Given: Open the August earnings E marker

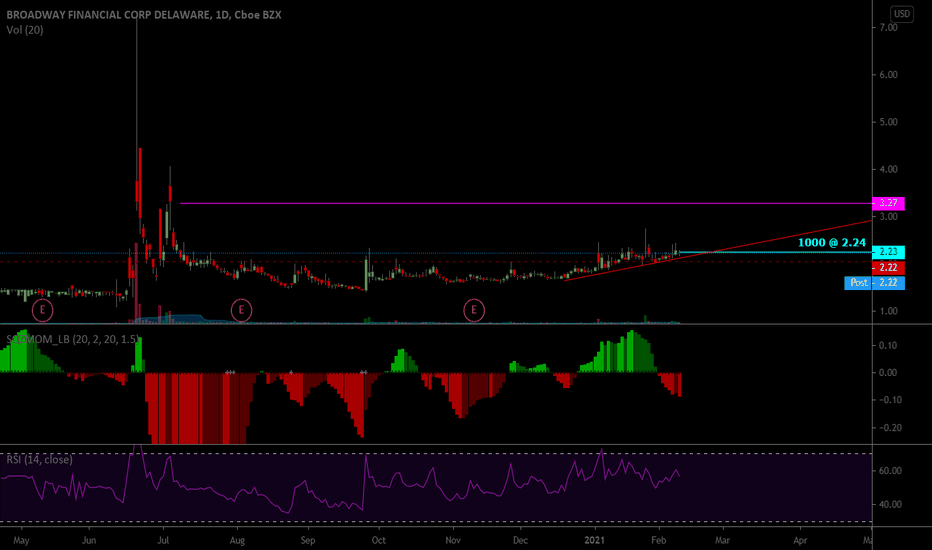Looking at the screenshot, I should [241, 310].
